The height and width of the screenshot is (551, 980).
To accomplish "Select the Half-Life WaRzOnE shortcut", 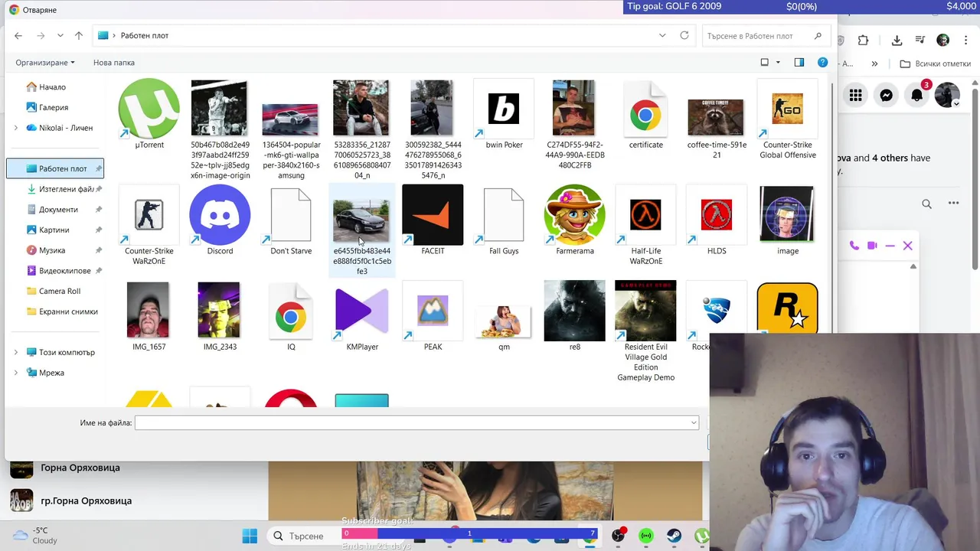I will click(645, 215).
